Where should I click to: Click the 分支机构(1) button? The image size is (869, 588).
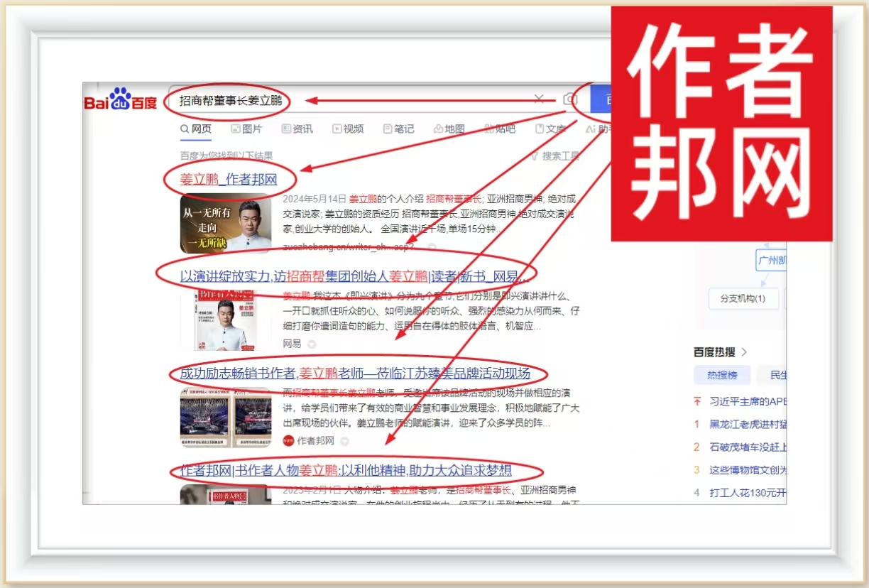coord(743,298)
